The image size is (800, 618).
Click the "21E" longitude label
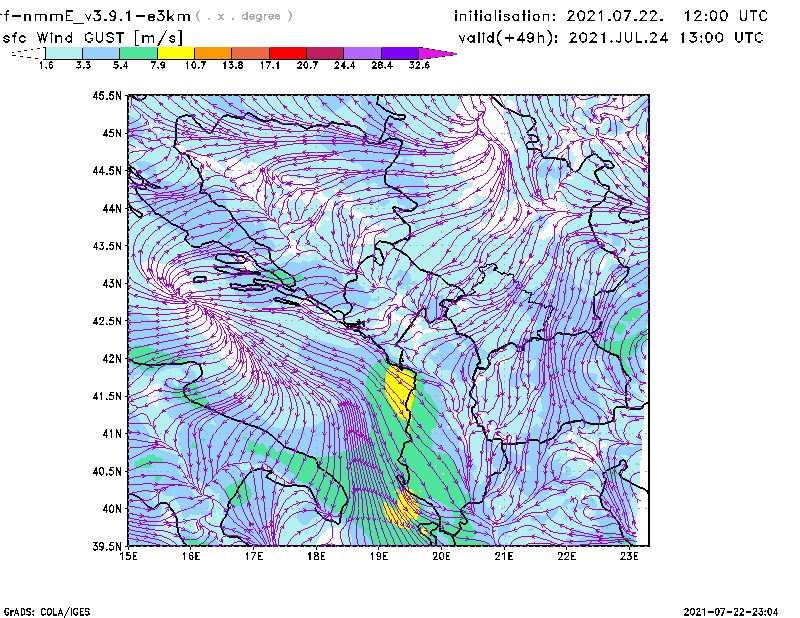pos(504,556)
